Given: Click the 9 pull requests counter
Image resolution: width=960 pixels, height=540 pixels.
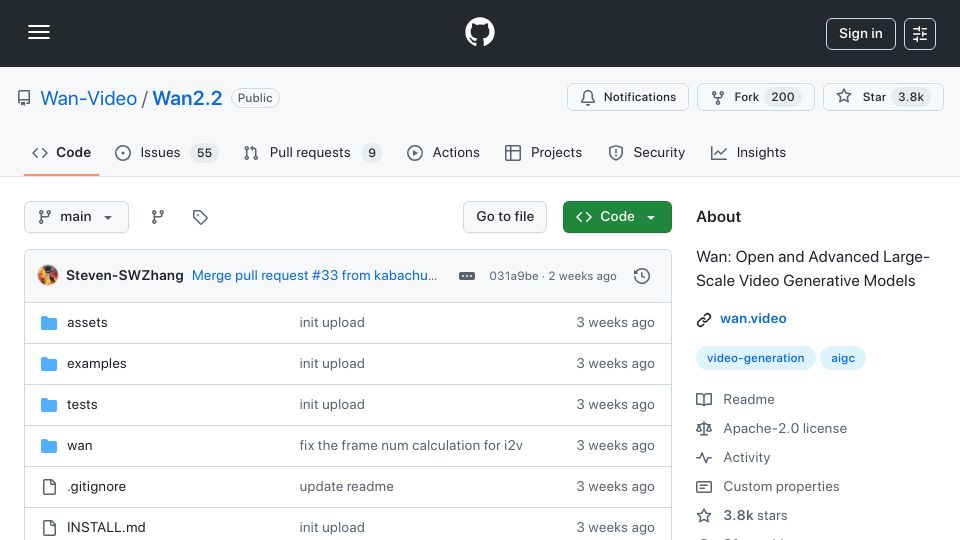Looking at the screenshot, I should tap(372, 152).
